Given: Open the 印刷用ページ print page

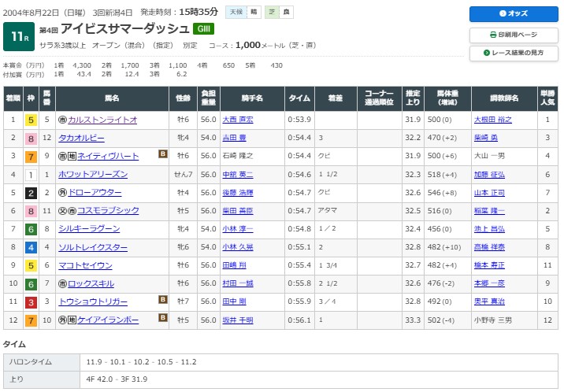Looking at the screenshot, I should coord(514,35).
